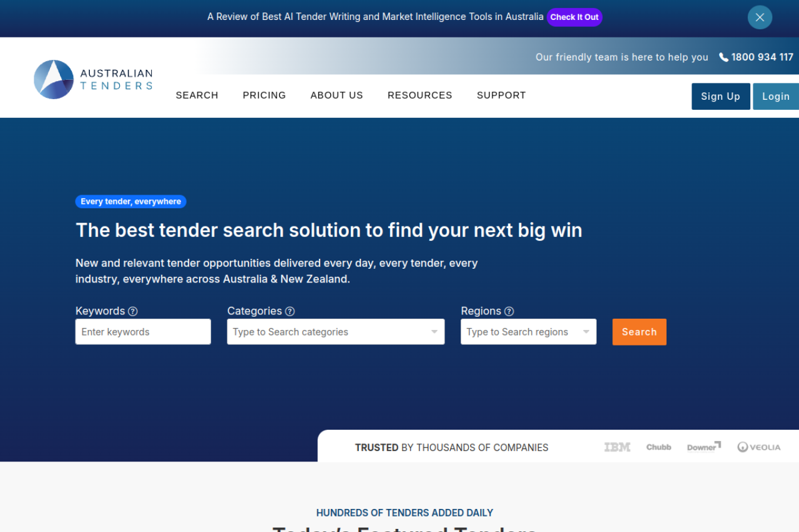Close the top announcement banner
This screenshot has height=532, width=799.
pos(760,17)
